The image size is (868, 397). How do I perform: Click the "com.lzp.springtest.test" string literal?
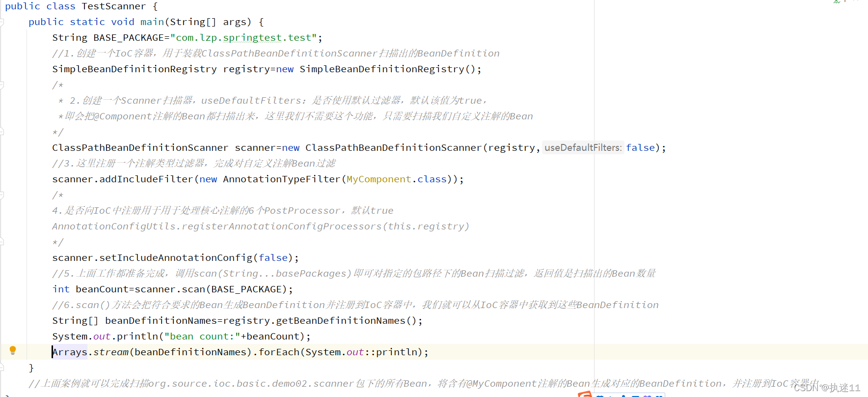tap(244, 38)
